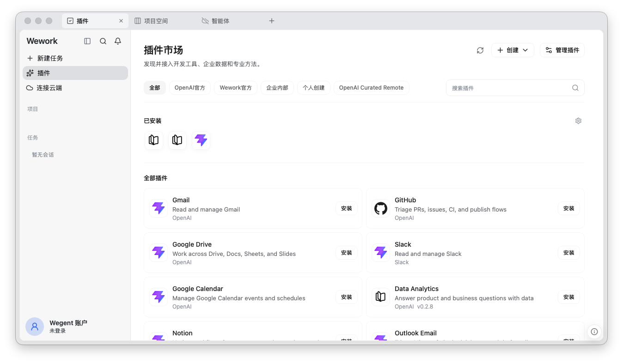Click the Wework logo text

point(42,41)
